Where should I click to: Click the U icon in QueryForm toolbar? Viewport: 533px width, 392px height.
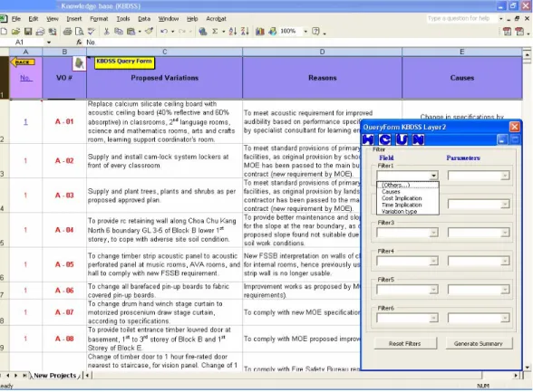tap(402, 139)
